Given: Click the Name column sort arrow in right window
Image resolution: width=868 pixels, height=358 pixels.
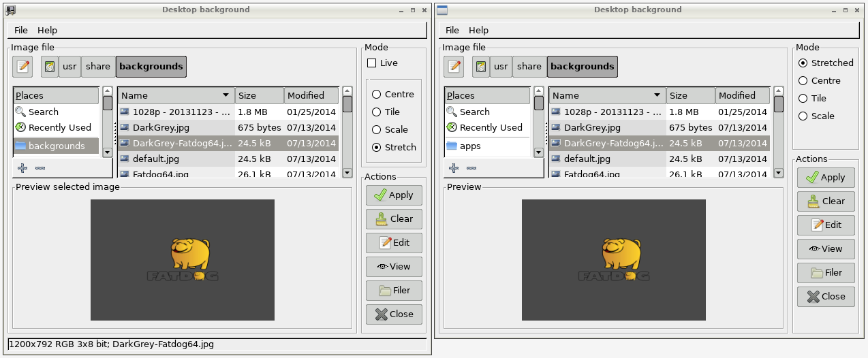Looking at the screenshot, I should tap(657, 95).
